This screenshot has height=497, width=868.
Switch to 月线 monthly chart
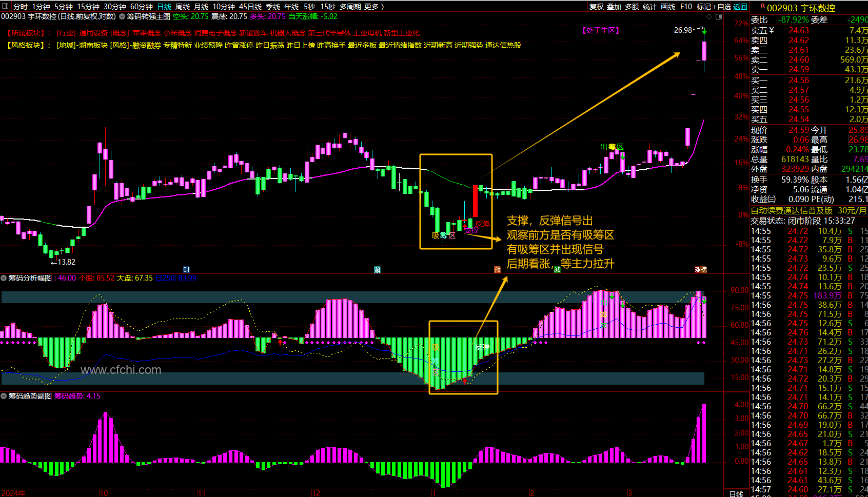tap(201, 7)
